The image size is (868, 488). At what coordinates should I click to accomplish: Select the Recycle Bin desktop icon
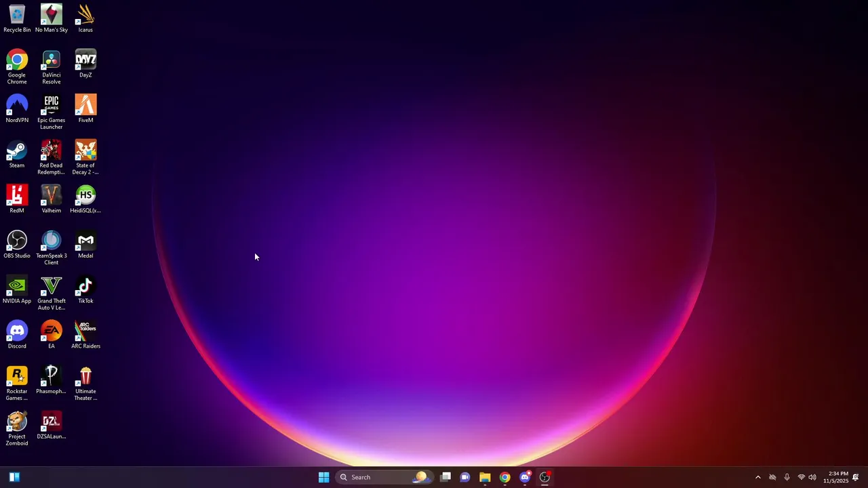tap(17, 18)
